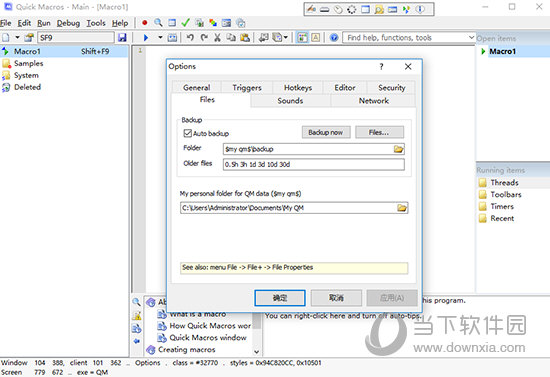
Task: Open the magnifier Find icon in top toolbar
Action: [158, 23]
